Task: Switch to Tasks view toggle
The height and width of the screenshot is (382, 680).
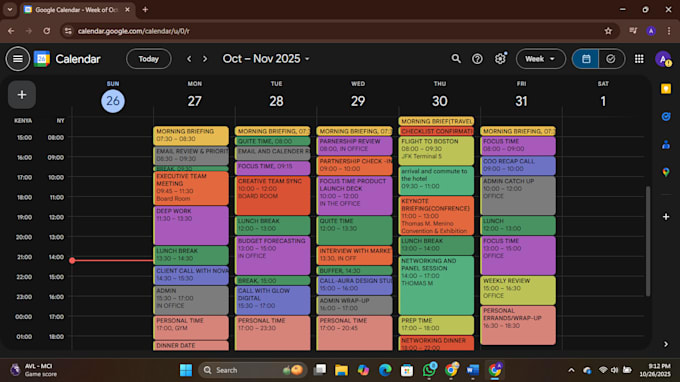Action: pyautogui.click(x=611, y=59)
